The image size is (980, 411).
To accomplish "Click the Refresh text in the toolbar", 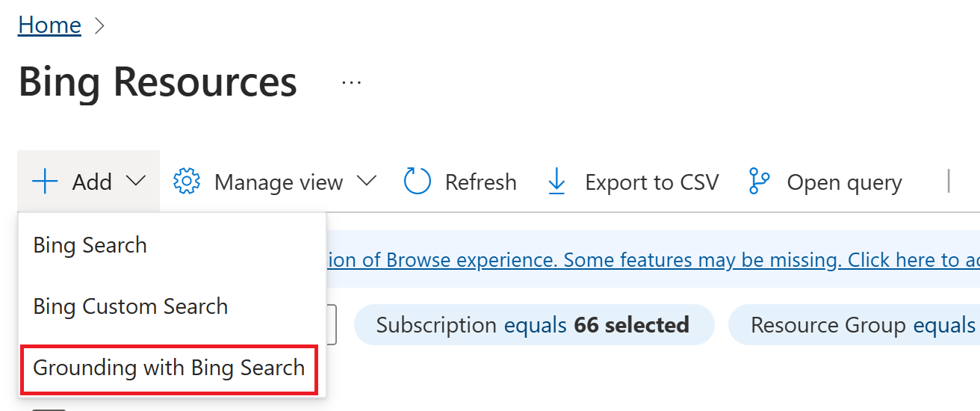I will pyautogui.click(x=480, y=182).
